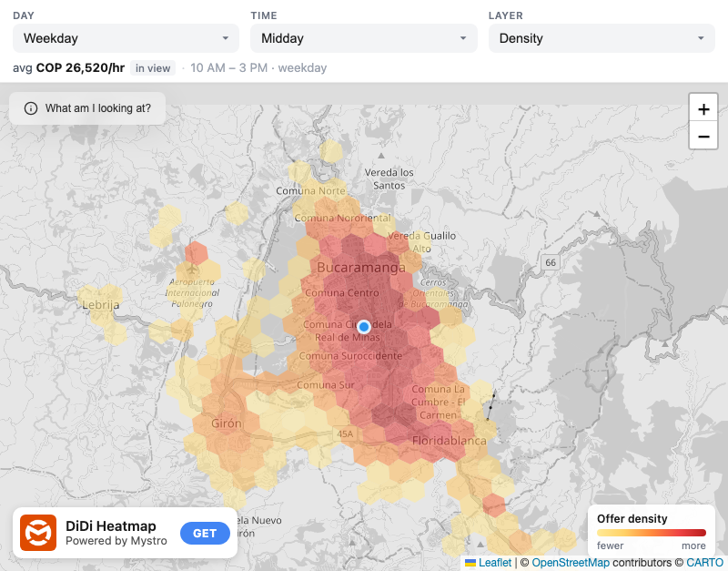Viewport: 728px width, 571px height.
Task: Open the Layer dropdown set to Density
Action: pyautogui.click(x=602, y=38)
